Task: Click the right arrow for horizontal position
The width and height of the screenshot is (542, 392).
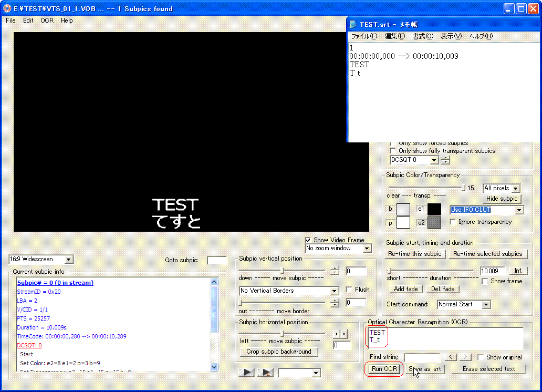Action: point(343,334)
